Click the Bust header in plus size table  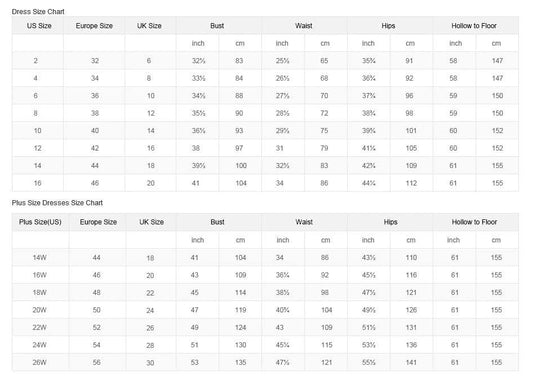pos(217,222)
